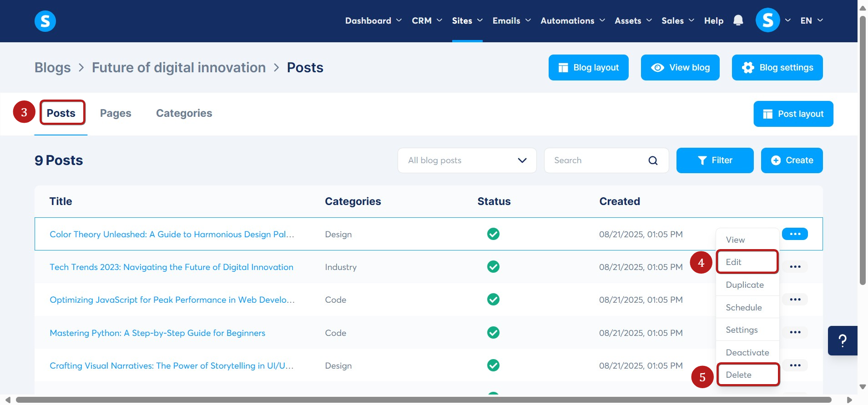Open three-dot menu for Tech Trends post

click(x=795, y=267)
